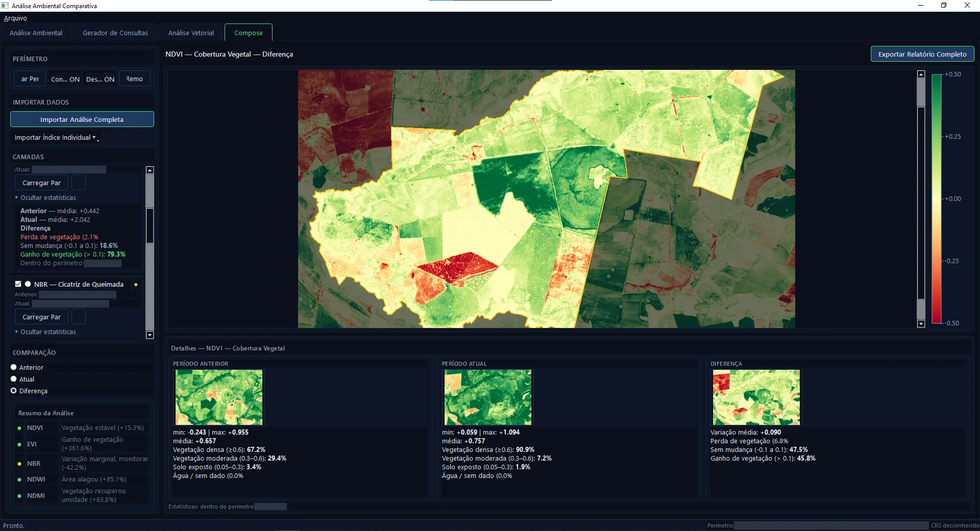Click the NBR Atual file field

coord(70,304)
